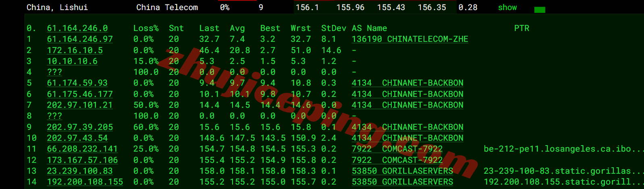Select the 0% loss value in summary row

coord(225,7)
